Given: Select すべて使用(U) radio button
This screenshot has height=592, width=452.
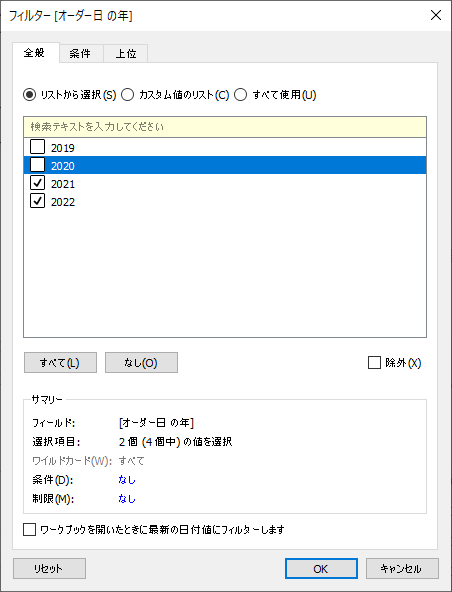Looking at the screenshot, I should coord(241,94).
